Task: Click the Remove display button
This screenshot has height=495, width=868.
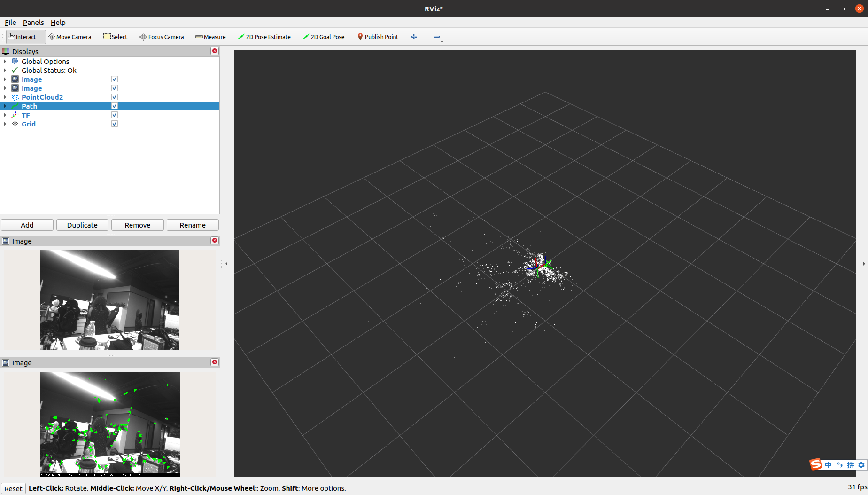Action: [138, 225]
